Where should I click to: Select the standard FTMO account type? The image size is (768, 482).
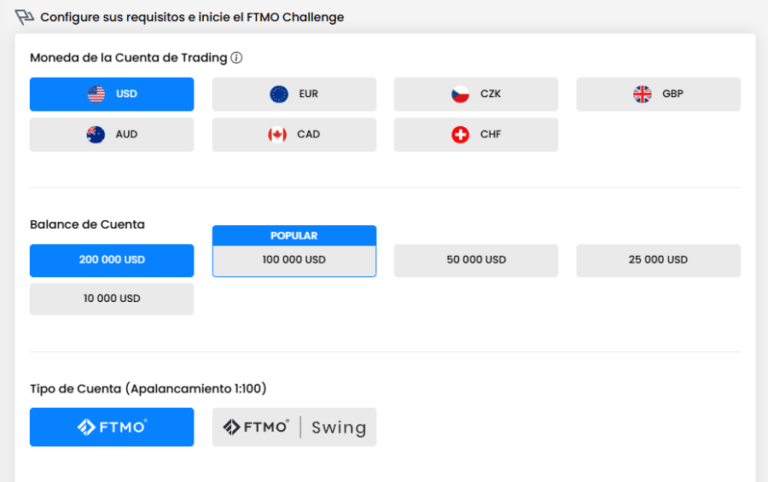pos(112,427)
